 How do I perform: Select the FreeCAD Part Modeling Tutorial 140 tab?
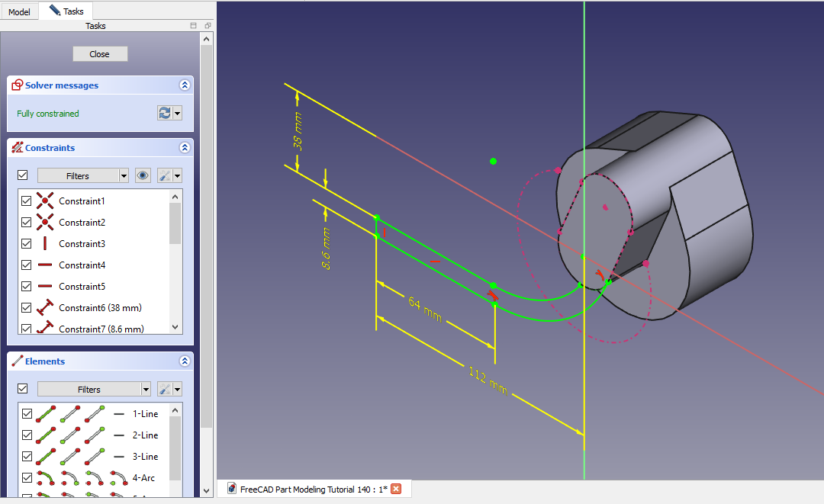click(313, 489)
